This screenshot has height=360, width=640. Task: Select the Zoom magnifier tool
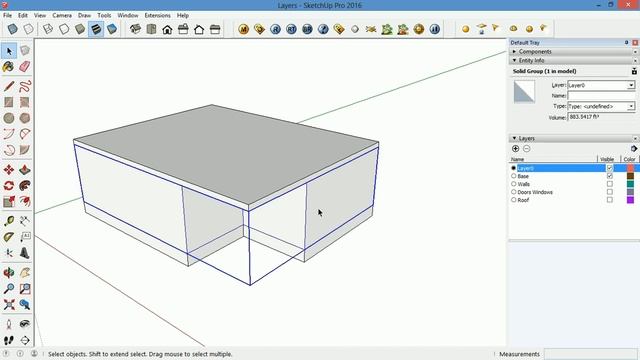coord(9,289)
